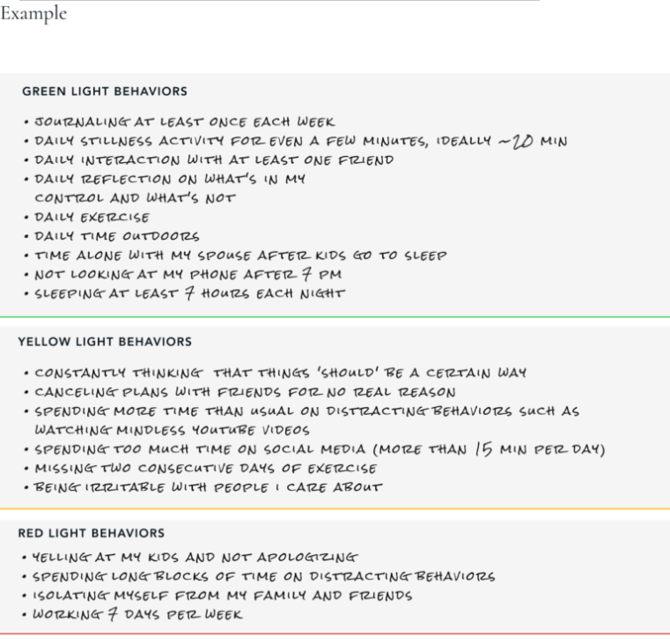670x644 pixels.
Task: Click "Watching mindless YouTube videos" text
Action: (172, 431)
